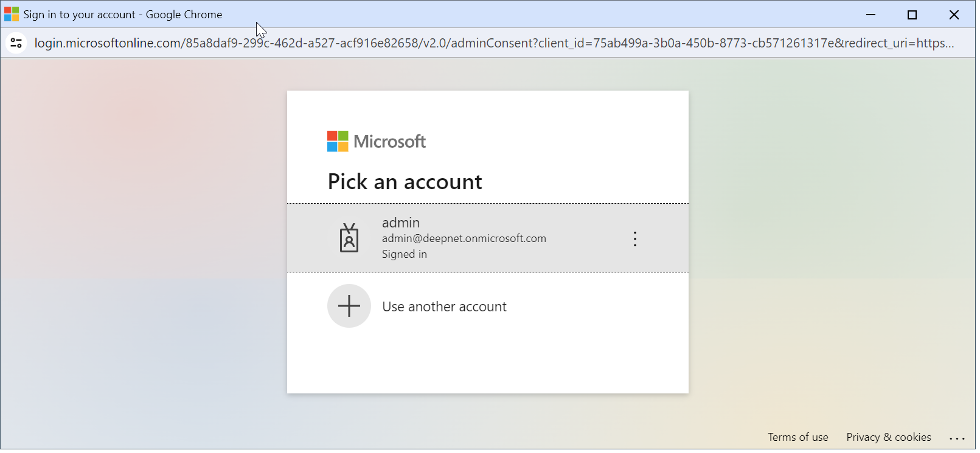Click the admin account badge icon

(349, 238)
